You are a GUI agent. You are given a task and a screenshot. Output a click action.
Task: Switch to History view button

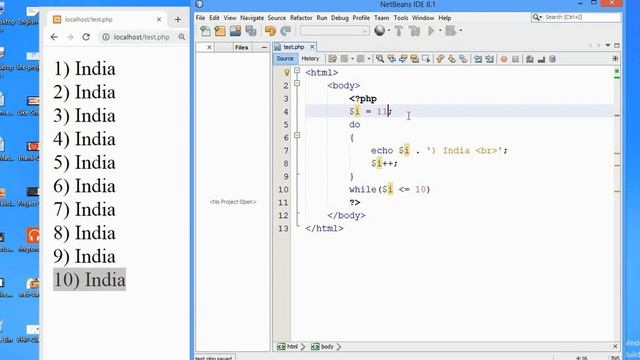[x=310, y=59]
